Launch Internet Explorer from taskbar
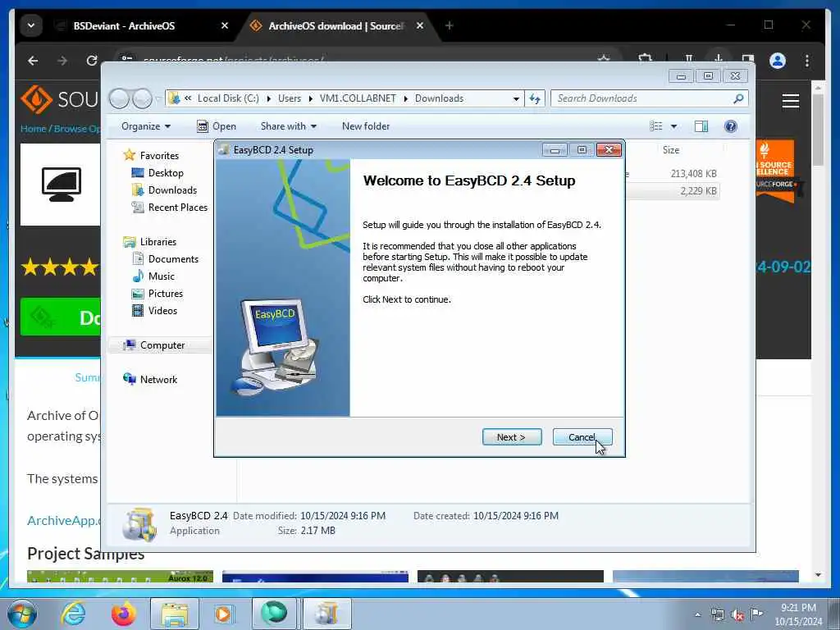Image resolution: width=840 pixels, height=630 pixels. (x=73, y=614)
